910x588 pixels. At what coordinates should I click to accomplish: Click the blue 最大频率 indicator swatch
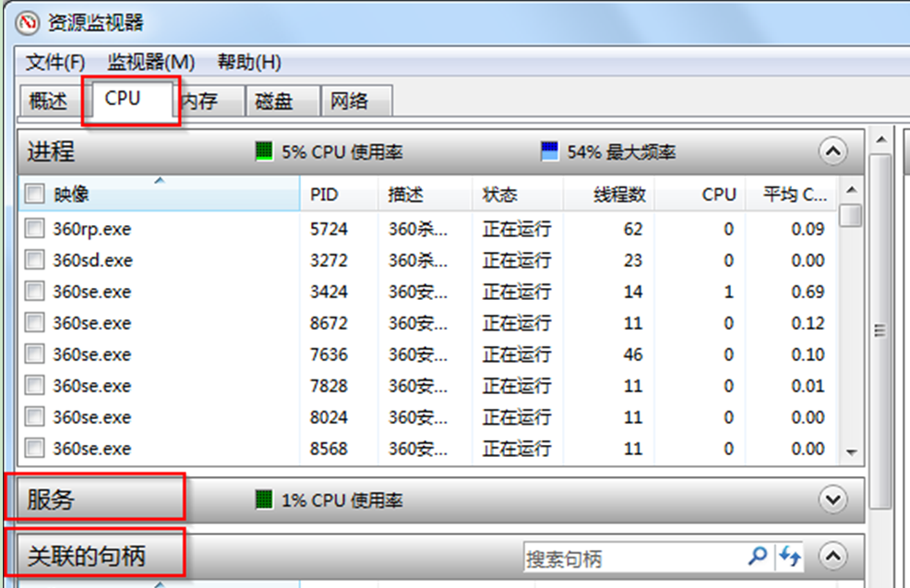point(549,151)
